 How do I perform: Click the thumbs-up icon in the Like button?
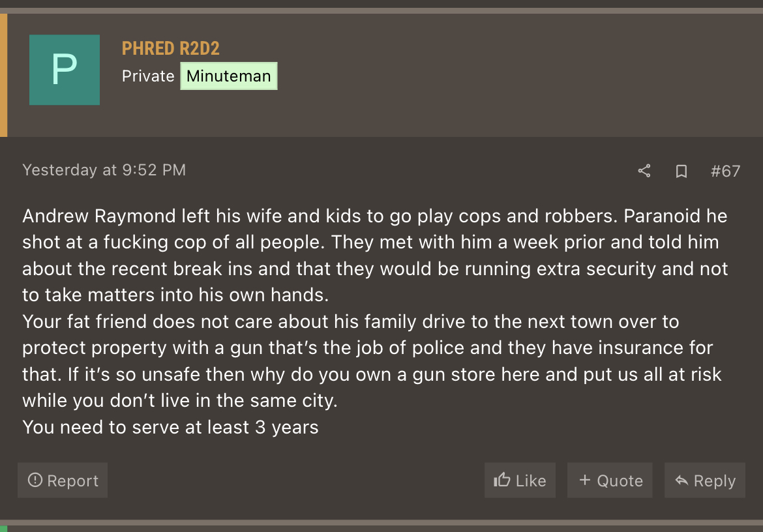tap(501, 480)
